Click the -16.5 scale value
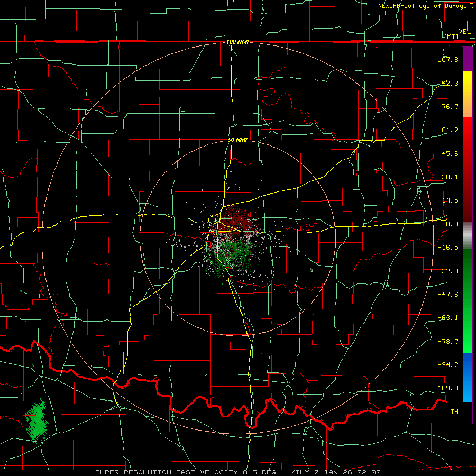This screenshot has width=476, height=476. [x=448, y=248]
